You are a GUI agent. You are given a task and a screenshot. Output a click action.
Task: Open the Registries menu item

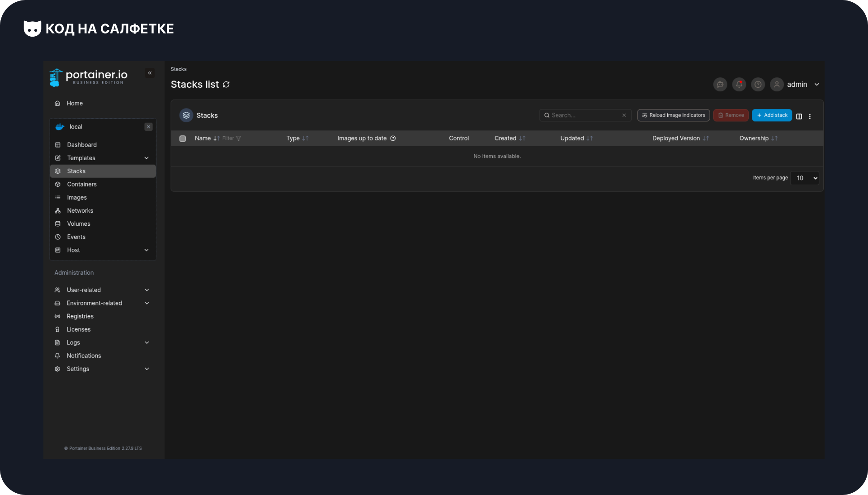103,316
